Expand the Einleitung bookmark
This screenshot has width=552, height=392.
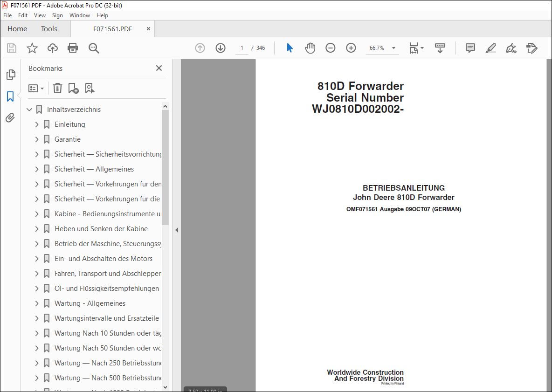tap(37, 124)
